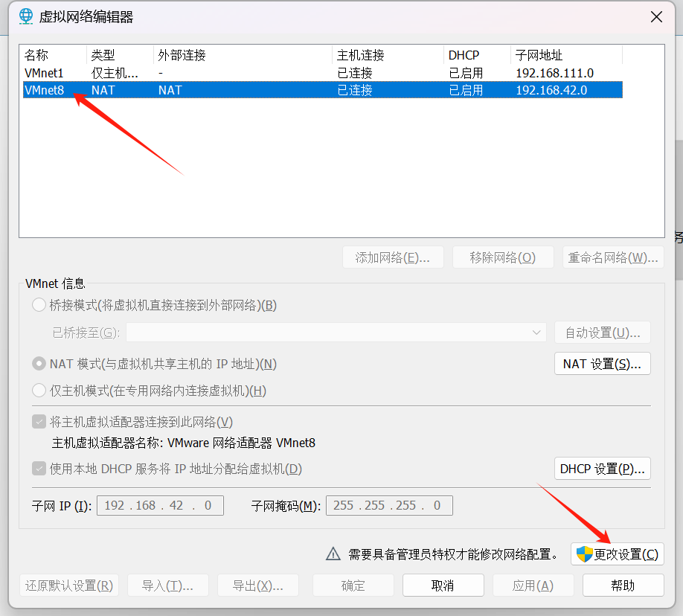This screenshot has width=683, height=616.
Task: Click the 还原默认设置(R) button
Action: point(69,585)
